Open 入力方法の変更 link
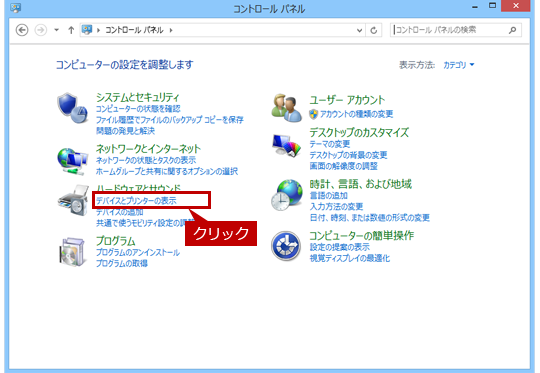The image size is (540, 373). [336, 207]
